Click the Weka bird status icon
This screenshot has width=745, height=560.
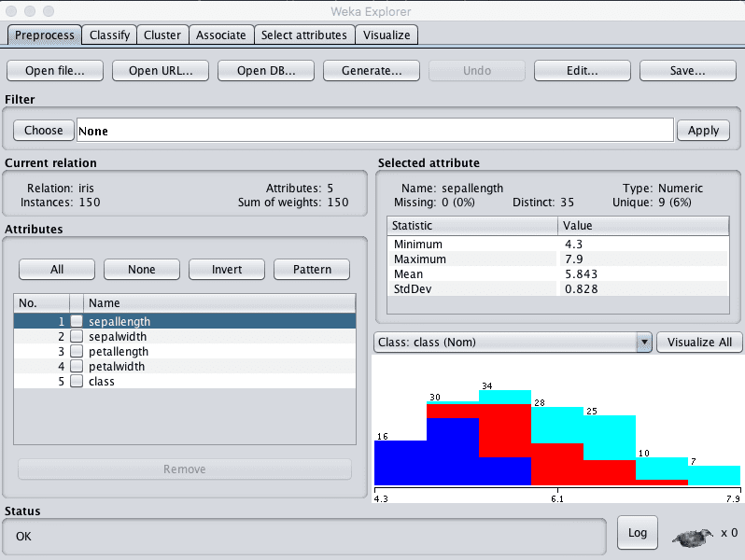[x=693, y=538]
